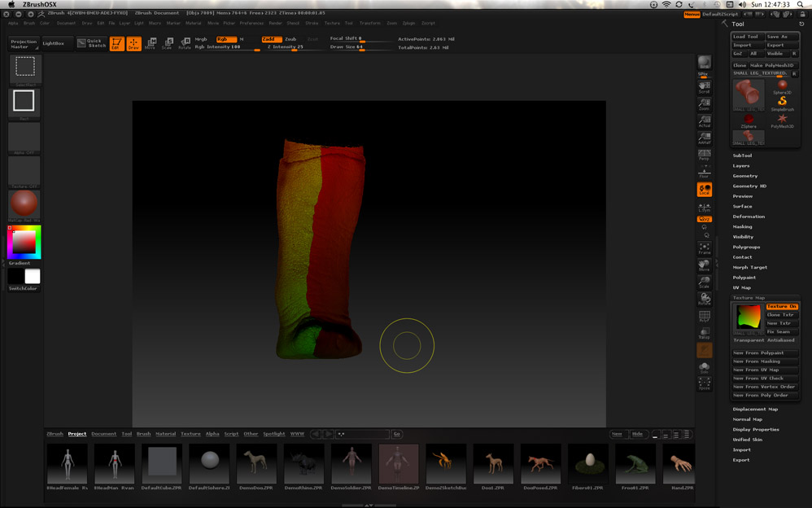
Task: Click the BPR render icon
Action: [x=705, y=62]
